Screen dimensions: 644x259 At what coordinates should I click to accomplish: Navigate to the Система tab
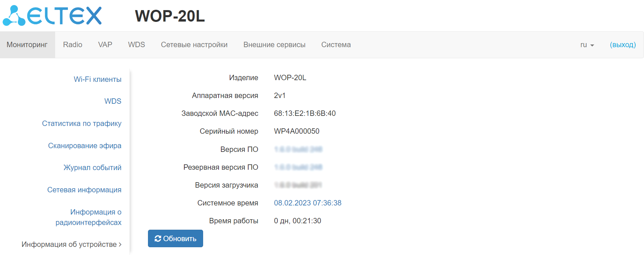[x=336, y=45]
